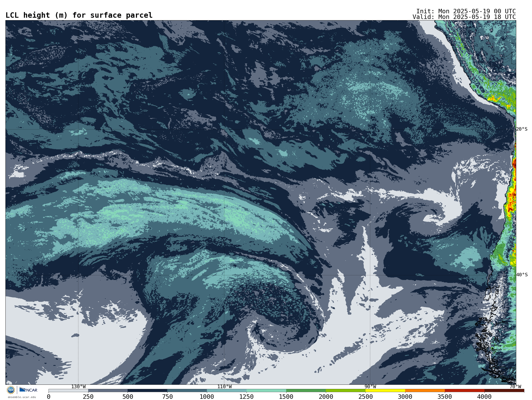This screenshot has height=400, width=532.
Task: Click the map title 'LCL height (m) for surface parcel'
Action: pyautogui.click(x=79, y=15)
